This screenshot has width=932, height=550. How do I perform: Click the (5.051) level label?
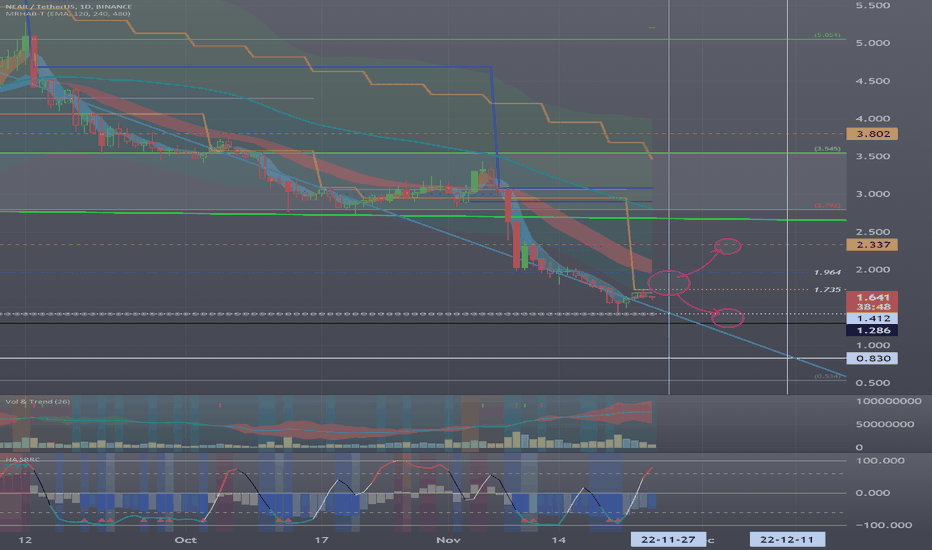point(827,35)
